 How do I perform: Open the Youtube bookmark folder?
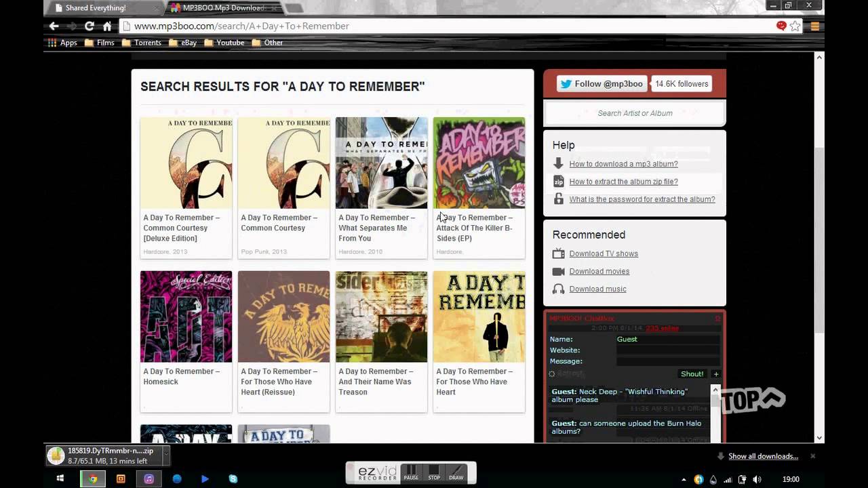click(224, 43)
